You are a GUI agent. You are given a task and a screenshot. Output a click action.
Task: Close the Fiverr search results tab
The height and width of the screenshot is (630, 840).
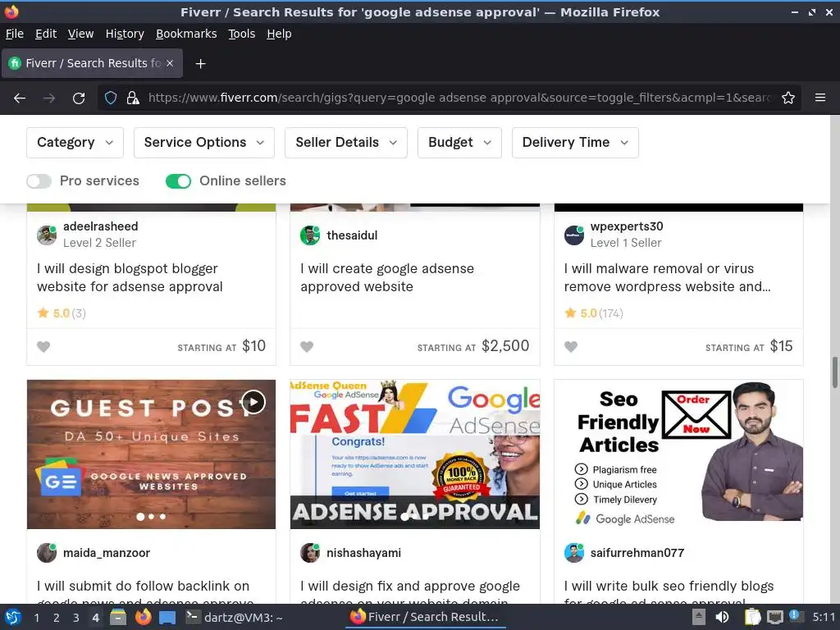pyautogui.click(x=170, y=63)
